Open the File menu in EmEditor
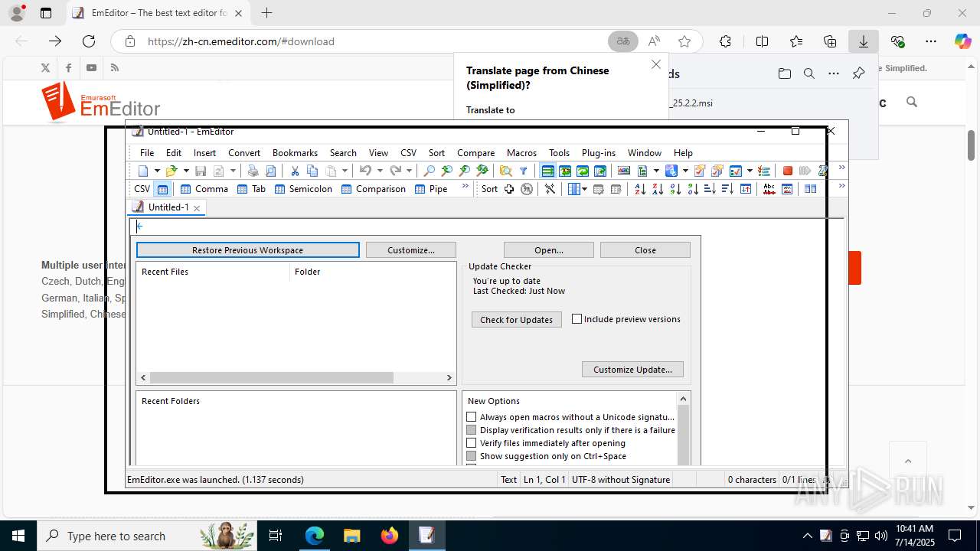 (147, 152)
